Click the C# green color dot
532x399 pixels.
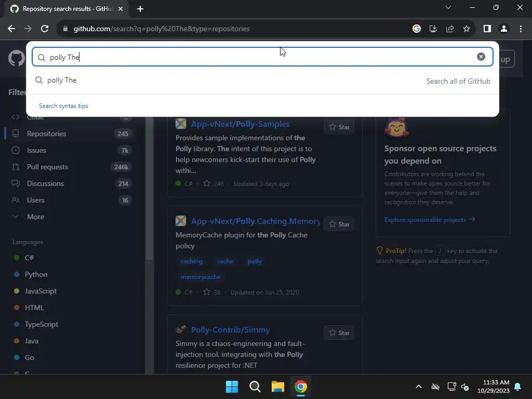(16, 258)
